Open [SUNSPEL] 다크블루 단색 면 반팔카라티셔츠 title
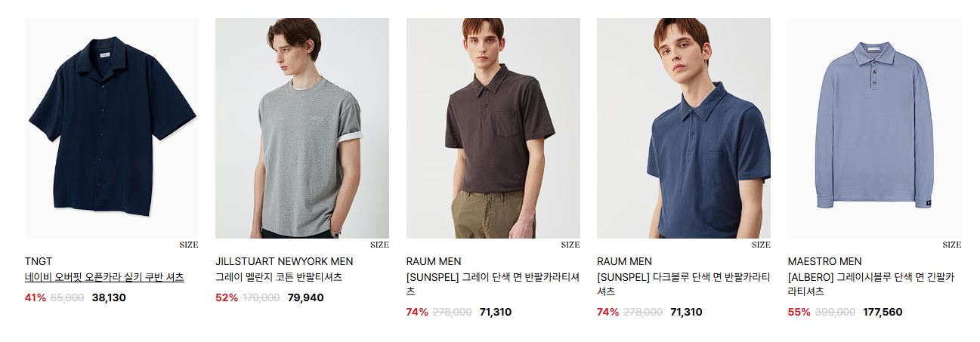This screenshot has height=342, width=980. (x=683, y=284)
